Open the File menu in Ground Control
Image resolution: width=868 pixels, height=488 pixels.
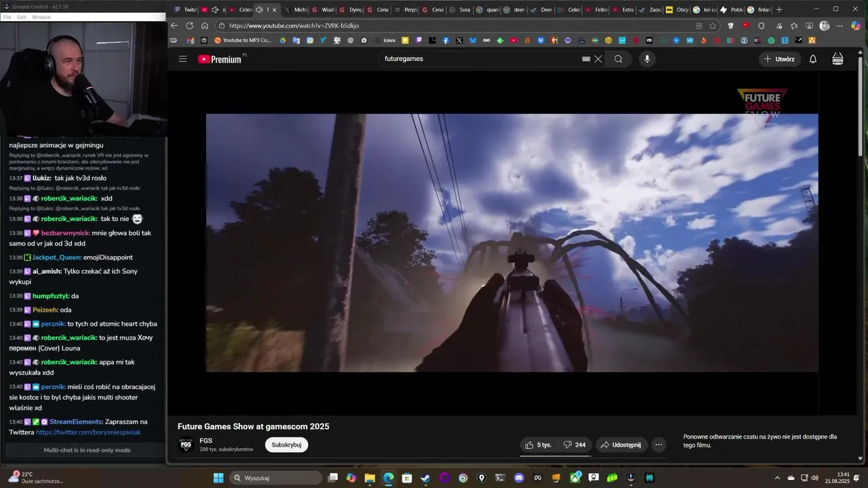7,17
